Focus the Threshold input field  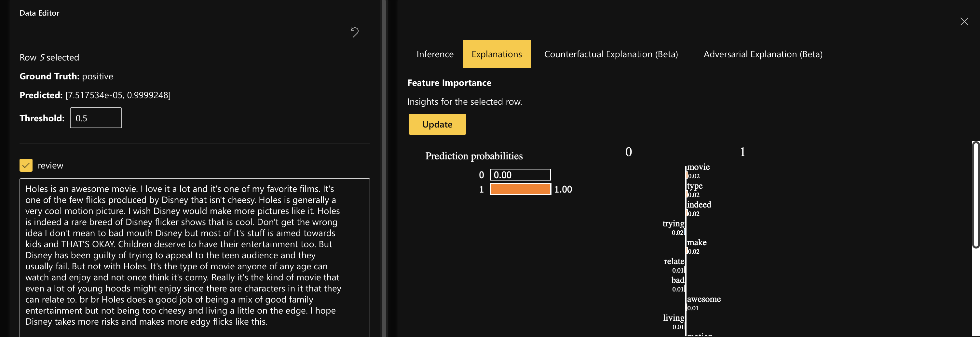click(96, 118)
